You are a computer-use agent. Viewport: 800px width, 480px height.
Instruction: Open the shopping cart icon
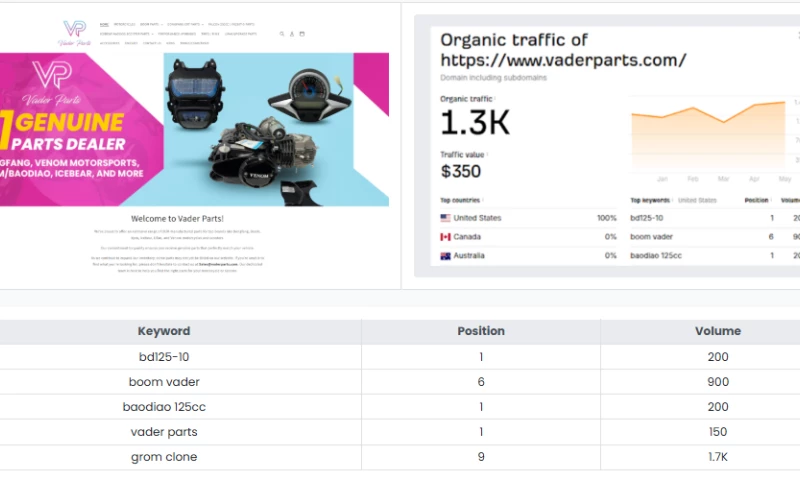[302, 34]
